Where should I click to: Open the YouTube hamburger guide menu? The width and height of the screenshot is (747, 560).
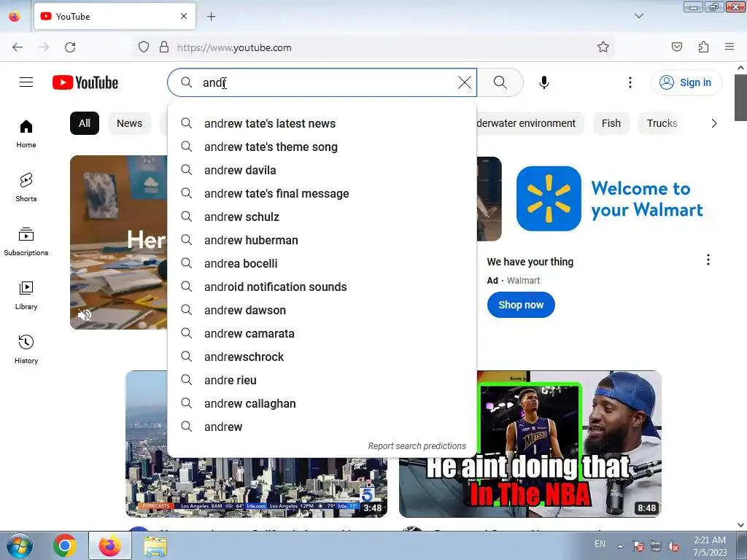pos(26,82)
